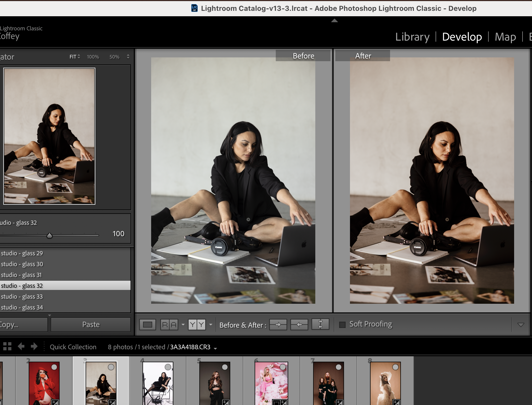Switch to the Library module
Screen dimensions: 532x405
412,37
